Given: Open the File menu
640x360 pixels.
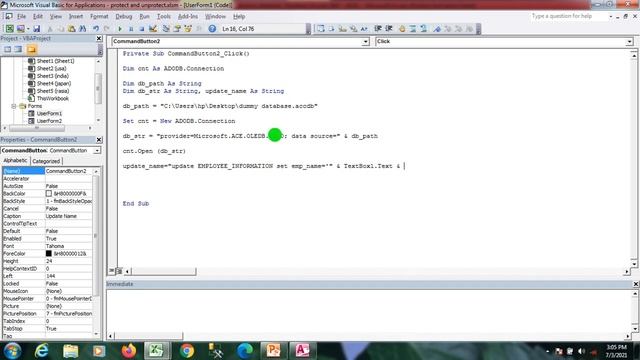Looking at the screenshot, I should [21, 16].
